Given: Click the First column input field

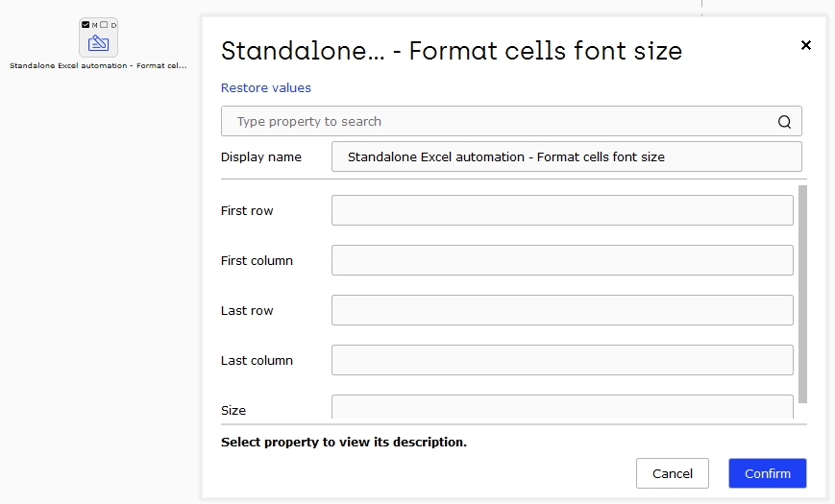Looking at the screenshot, I should click(x=562, y=260).
